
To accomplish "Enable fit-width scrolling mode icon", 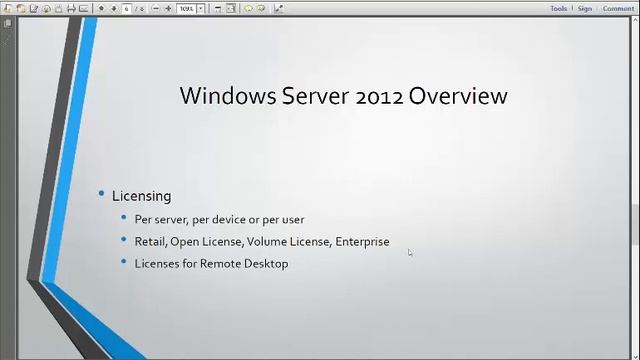I will 218,8.
